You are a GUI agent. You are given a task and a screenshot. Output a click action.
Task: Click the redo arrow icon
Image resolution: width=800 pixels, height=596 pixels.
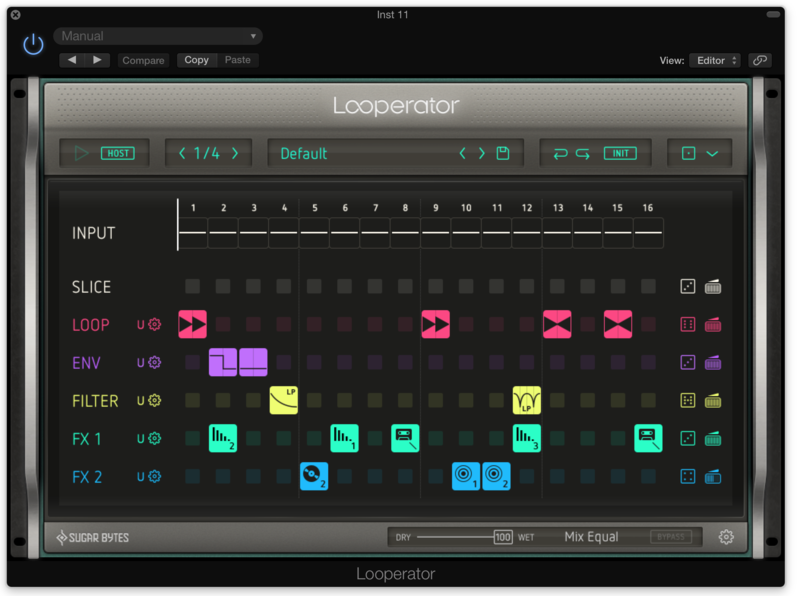coord(583,154)
